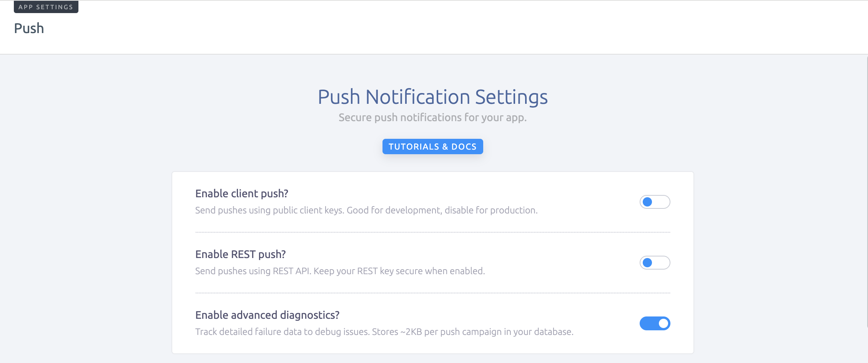Disable the advanced diagnostics toggle
Screen dimensions: 868x363
pos(655,323)
